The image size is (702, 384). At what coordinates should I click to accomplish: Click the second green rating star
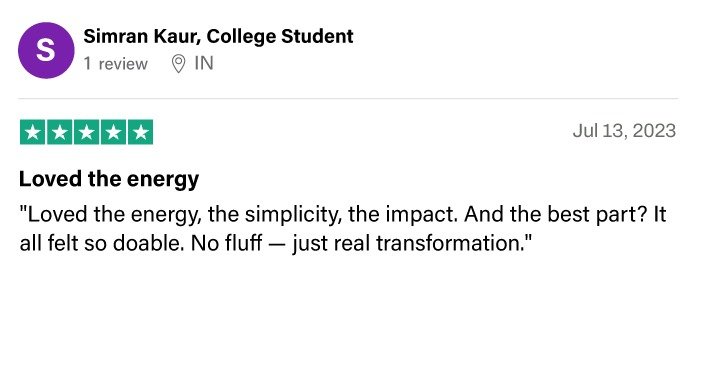[60, 132]
